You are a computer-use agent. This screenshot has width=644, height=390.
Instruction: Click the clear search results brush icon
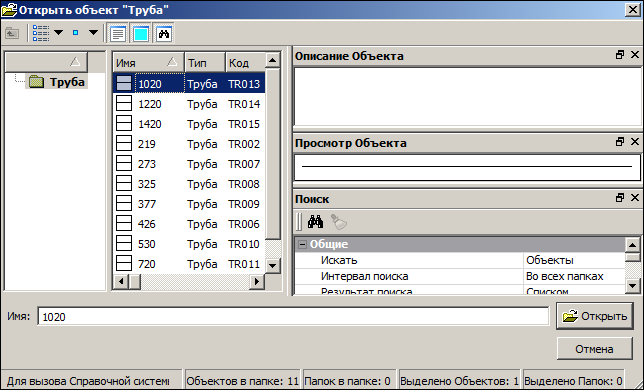coord(339,222)
